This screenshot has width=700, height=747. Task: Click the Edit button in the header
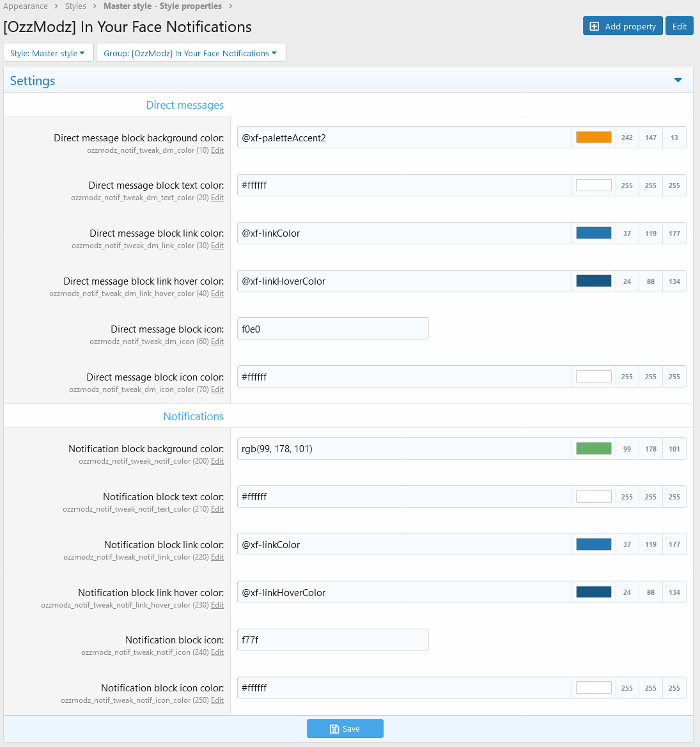[x=679, y=26]
